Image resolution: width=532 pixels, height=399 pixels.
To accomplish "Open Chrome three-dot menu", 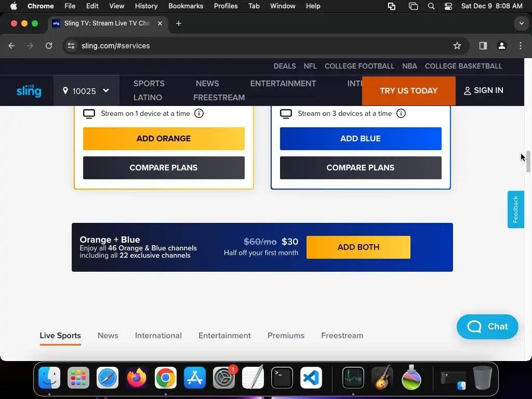I will pos(521,46).
